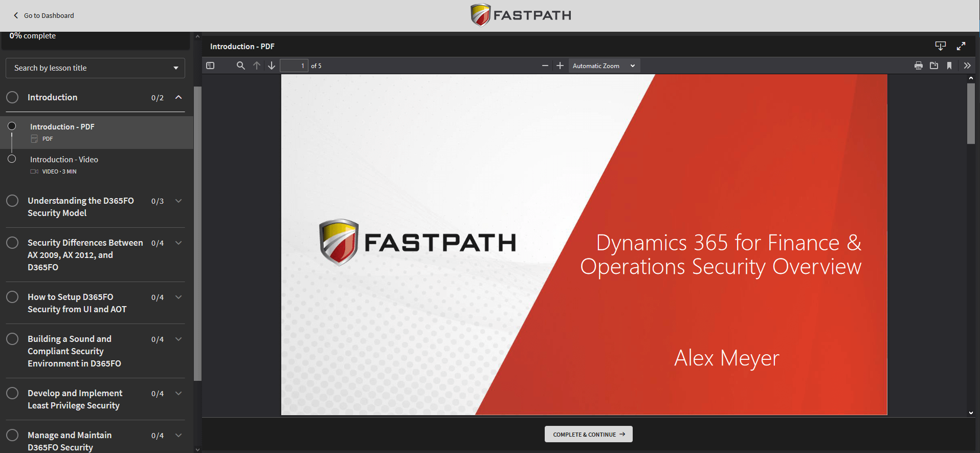Image resolution: width=980 pixels, height=453 pixels.
Task: Click the 'of 5' page count label
Action: (x=316, y=66)
